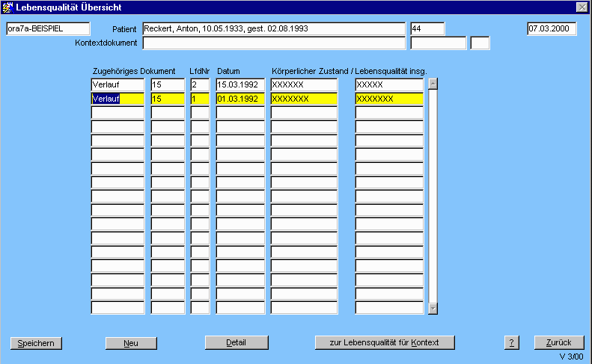
Task: Click highlighted Lebensqualität insg. XXXXXXXX cell
Action: (389, 99)
